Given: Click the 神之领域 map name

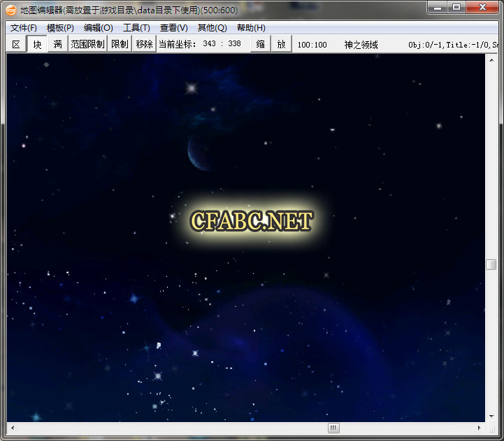Looking at the screenshot, I should (x=361, y=45).
